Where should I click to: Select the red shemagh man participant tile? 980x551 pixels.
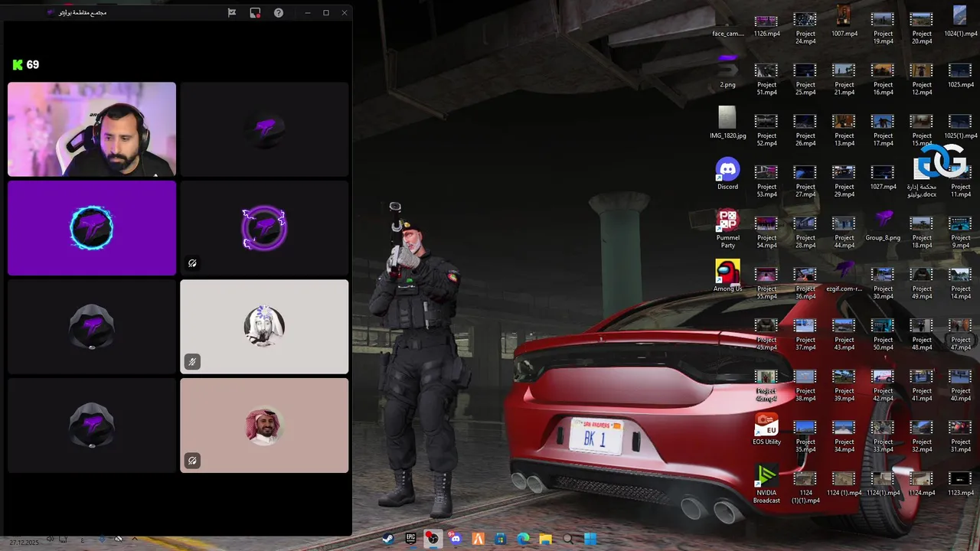[264, 425]
